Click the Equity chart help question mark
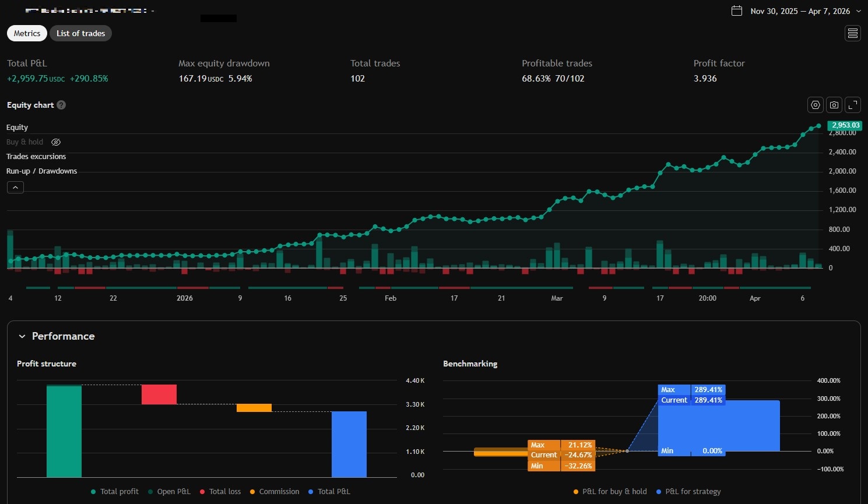Viewport: 868px width, 504px height. tap(61, 105)
